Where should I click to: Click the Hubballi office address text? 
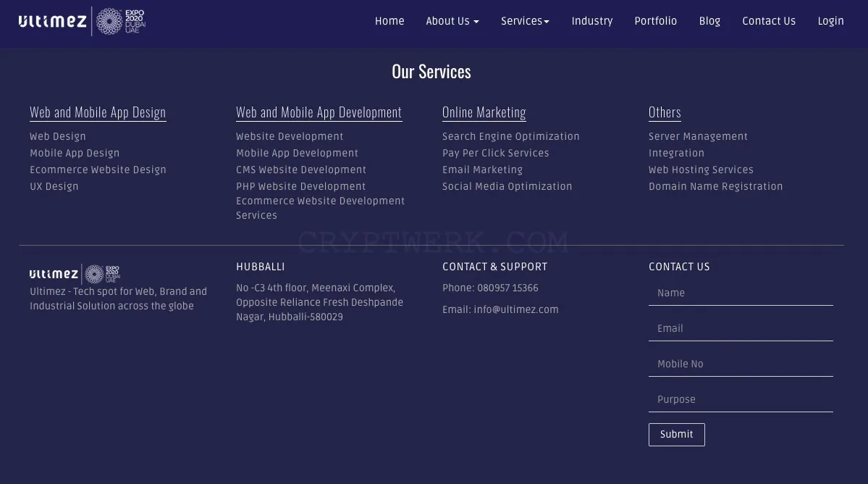pos(319,302)
